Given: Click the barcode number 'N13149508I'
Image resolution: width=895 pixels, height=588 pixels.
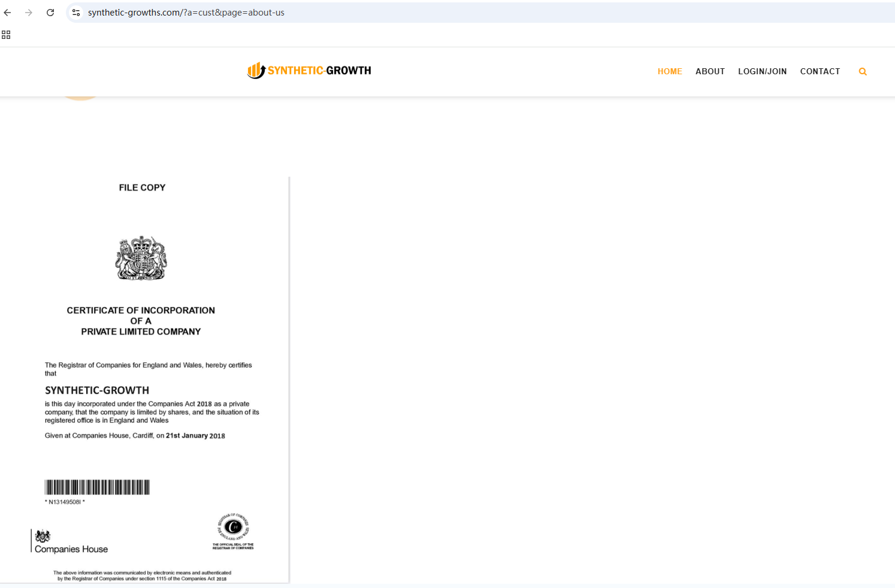Looking at the screenshot, I should [x=65, y=502].
